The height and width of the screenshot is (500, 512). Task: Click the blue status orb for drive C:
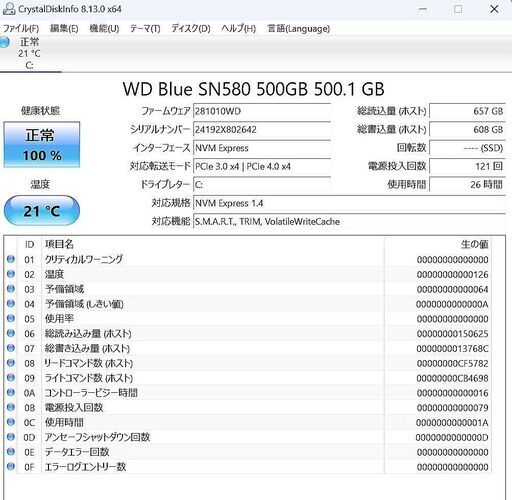[4, 42]
